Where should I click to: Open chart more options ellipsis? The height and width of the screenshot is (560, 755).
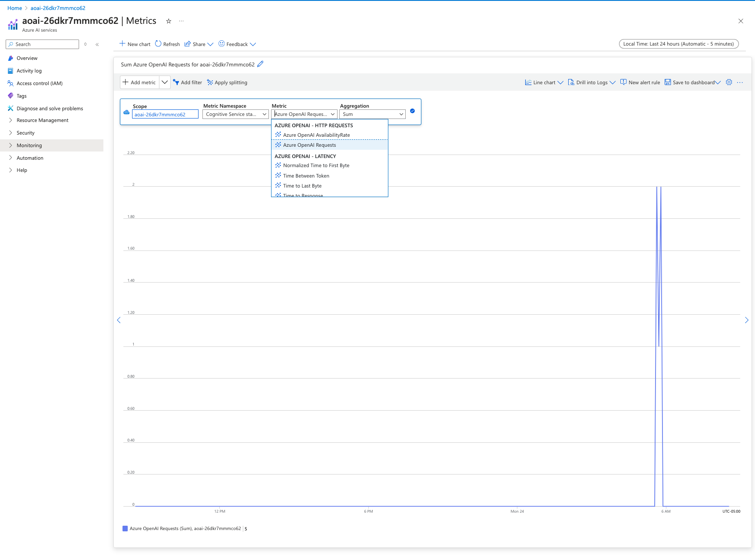(x=740, y=82)
